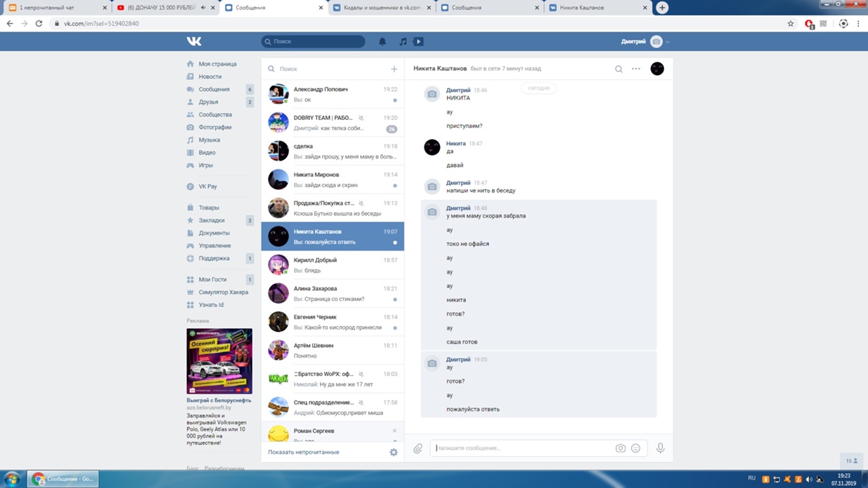Open the music note player icon
The width and height of the screenshot is (868, 488).
[403, 41]
